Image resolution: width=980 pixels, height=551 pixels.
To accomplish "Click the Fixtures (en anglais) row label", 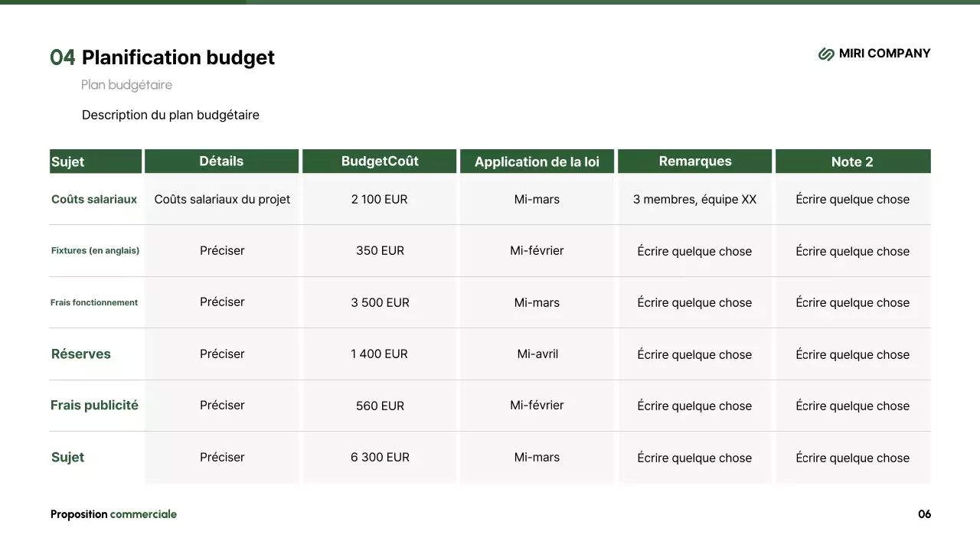I will [x=95, y=250].
